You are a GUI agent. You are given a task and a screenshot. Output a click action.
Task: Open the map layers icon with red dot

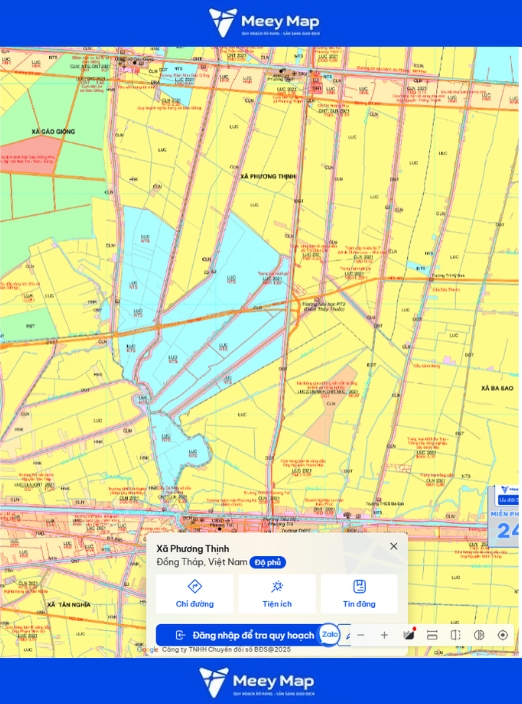pos(408,635)
